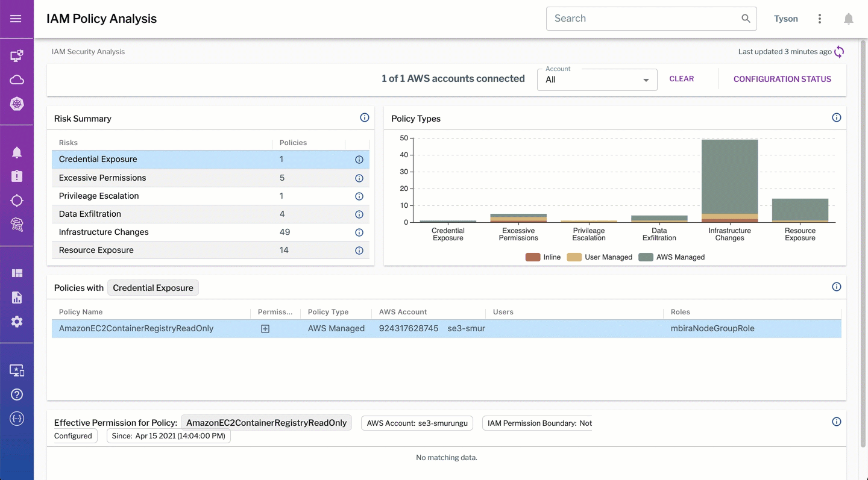The height and width of the screenshot is (480, 868).
Task: Click the IAM Security Analysis breadcrumb
Action: 88,52
